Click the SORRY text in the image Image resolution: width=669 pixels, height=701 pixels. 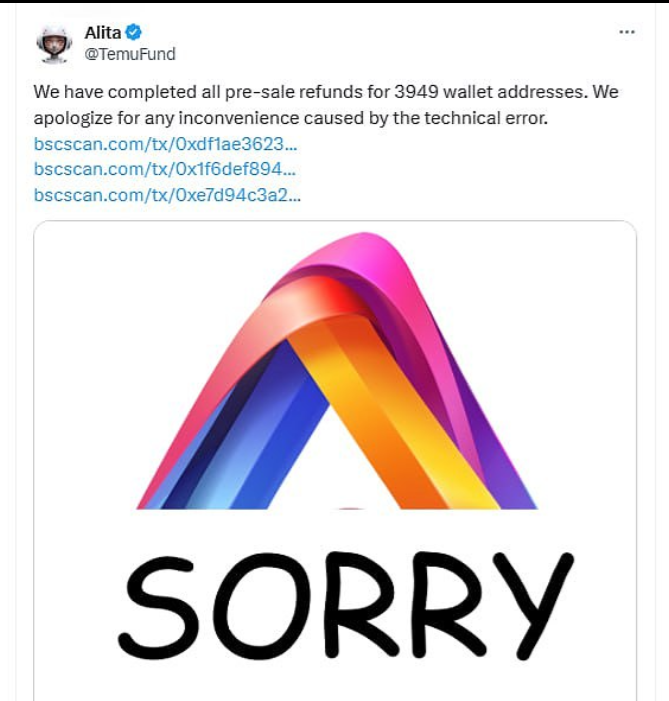[x=345, y=606]
